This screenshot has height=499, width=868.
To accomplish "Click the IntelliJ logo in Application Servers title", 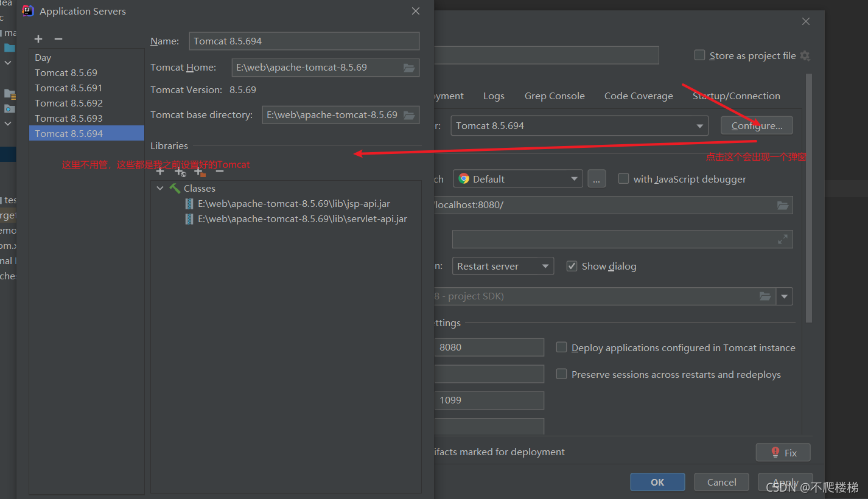I will coord(27,11).
